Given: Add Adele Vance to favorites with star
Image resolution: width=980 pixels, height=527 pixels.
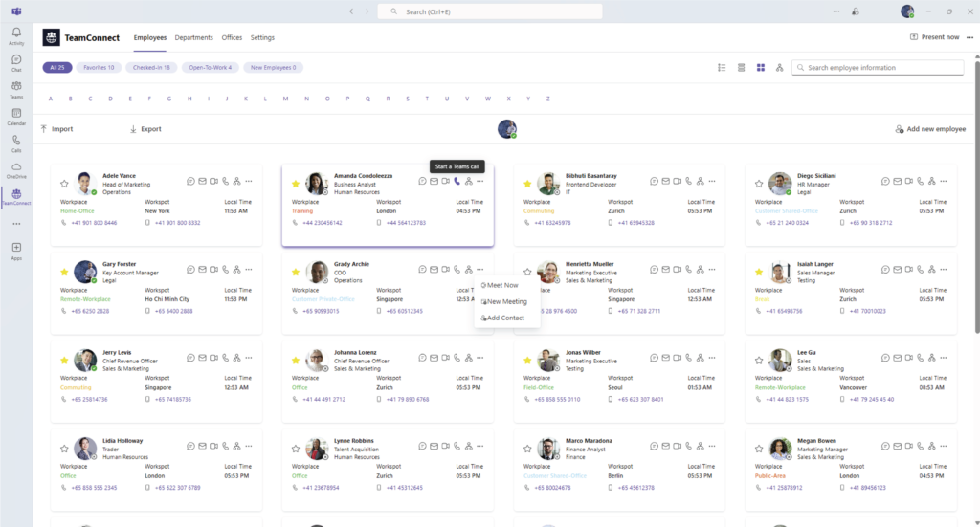Looking at the screenshot, I should click(x=64, y=184).
